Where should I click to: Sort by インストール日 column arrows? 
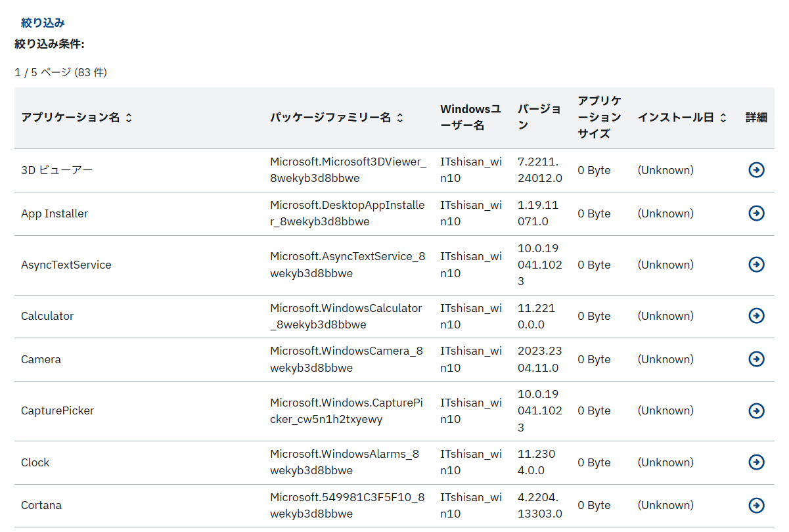723,118
